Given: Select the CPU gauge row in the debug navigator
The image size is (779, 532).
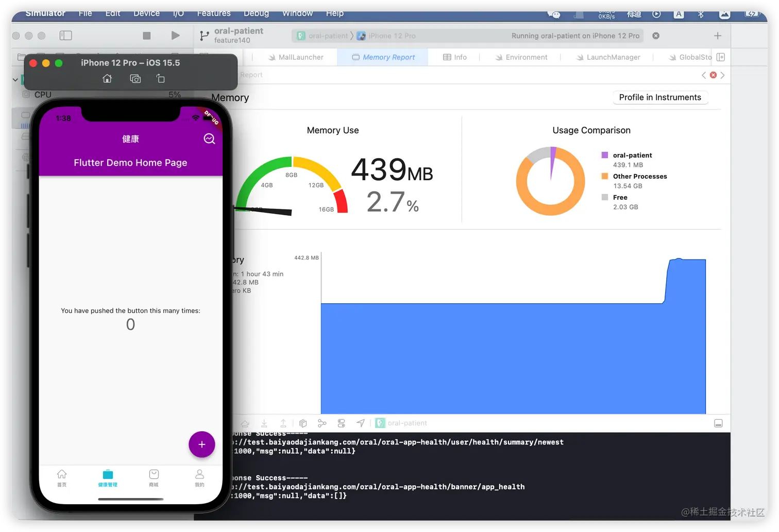Looking at the screenshot, I should tap(103, 95).
